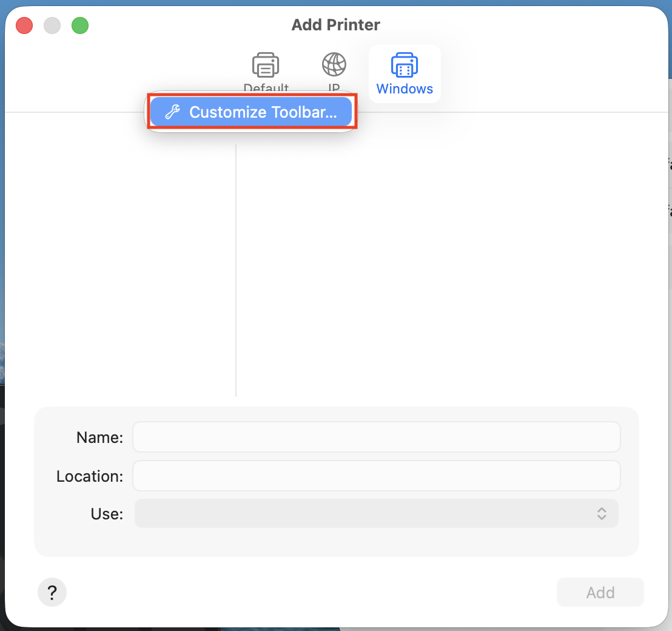Focus the Name text field
Image resolution: width=672 pixels, height=631 pixels.
376,437
